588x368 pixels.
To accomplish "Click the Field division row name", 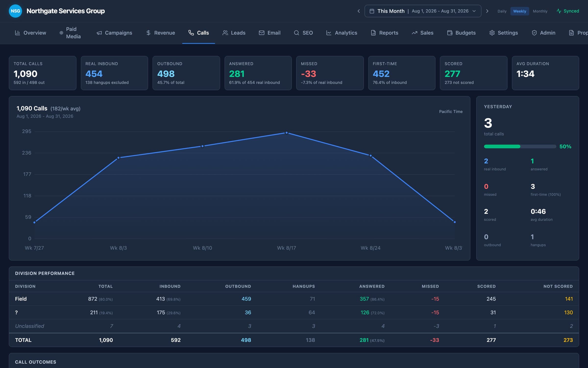I will tap(21, 299).
